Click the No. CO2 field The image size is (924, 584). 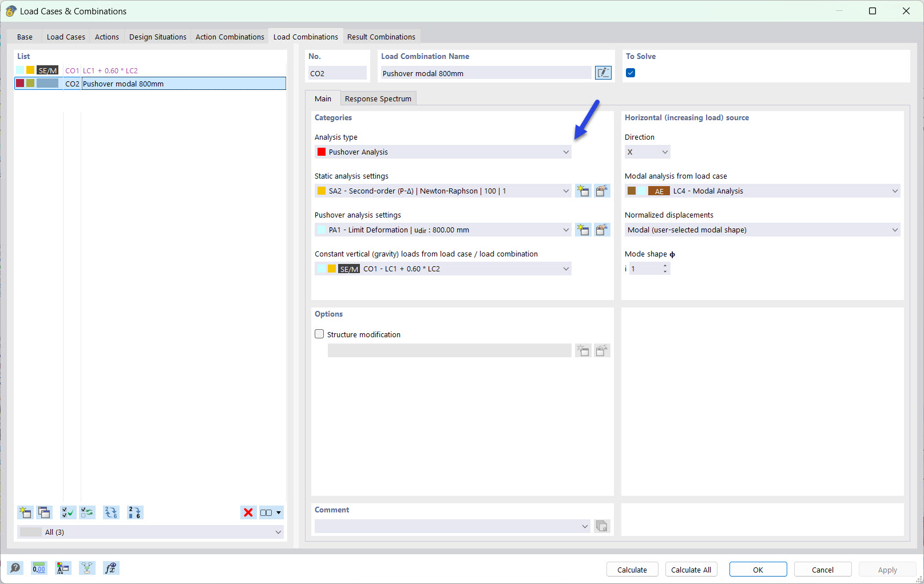pyautogui.click(x=338, y=73)
